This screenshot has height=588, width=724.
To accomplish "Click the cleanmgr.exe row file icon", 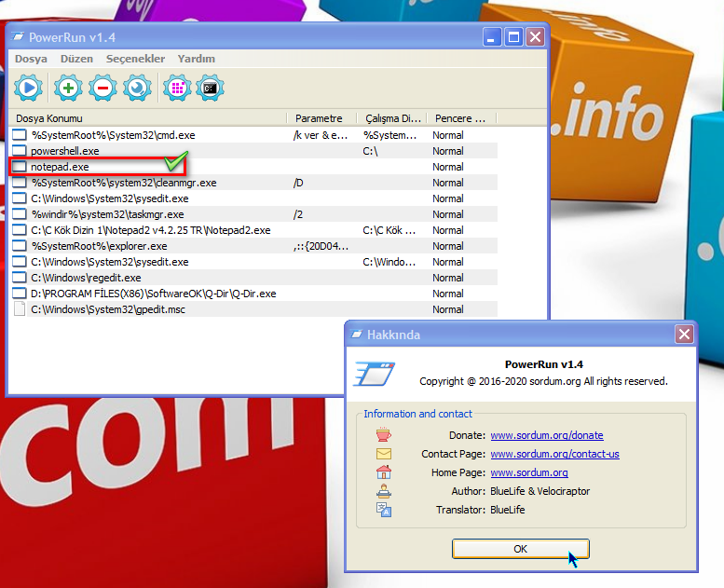I will click(x=20, y=183).
